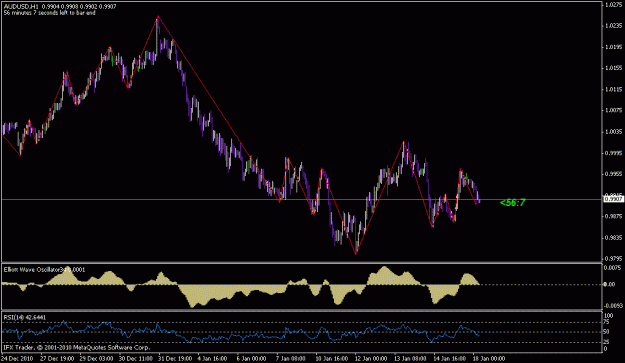The image size is (625, 363).
Task: Click the '18 Jan 00:00' time label
Action: tap(489, 359)
